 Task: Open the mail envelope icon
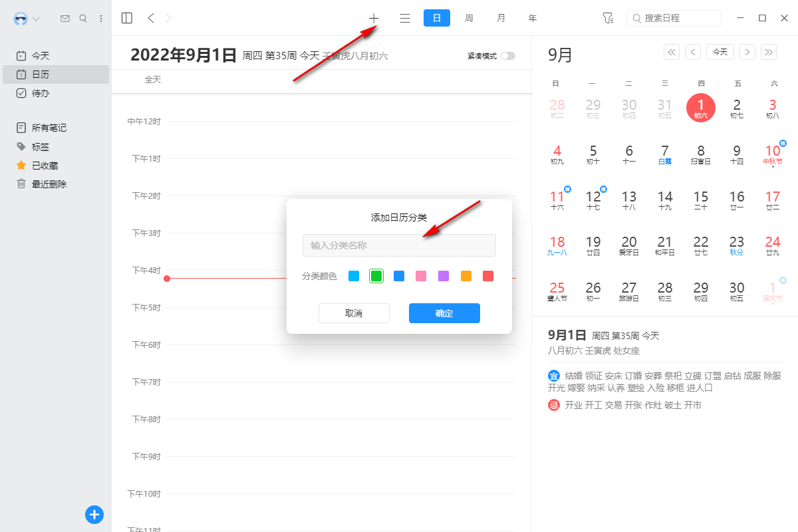[65, 19]
